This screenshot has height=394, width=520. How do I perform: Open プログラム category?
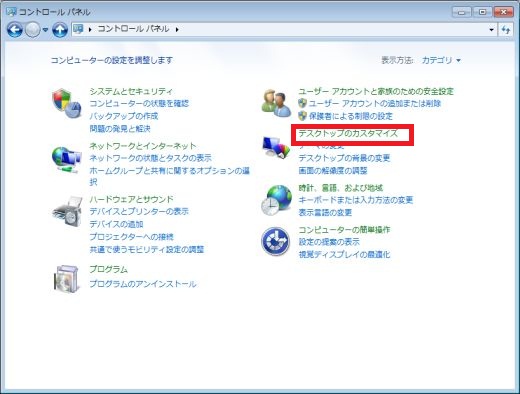coord(108,269)
